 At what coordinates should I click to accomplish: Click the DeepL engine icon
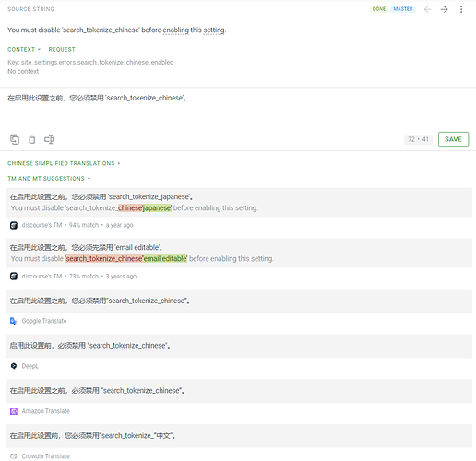point(14,366)
